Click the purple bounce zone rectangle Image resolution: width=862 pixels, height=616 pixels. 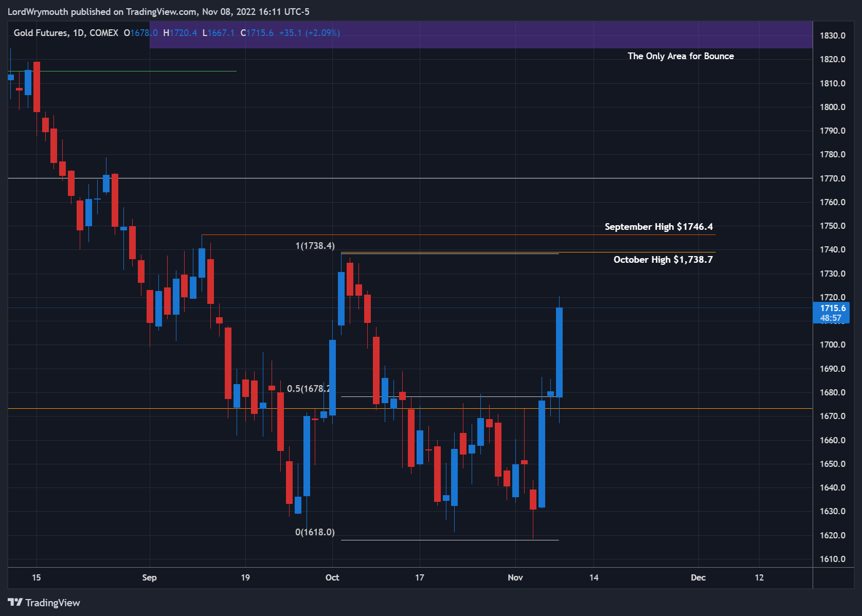tap(481, 35)
